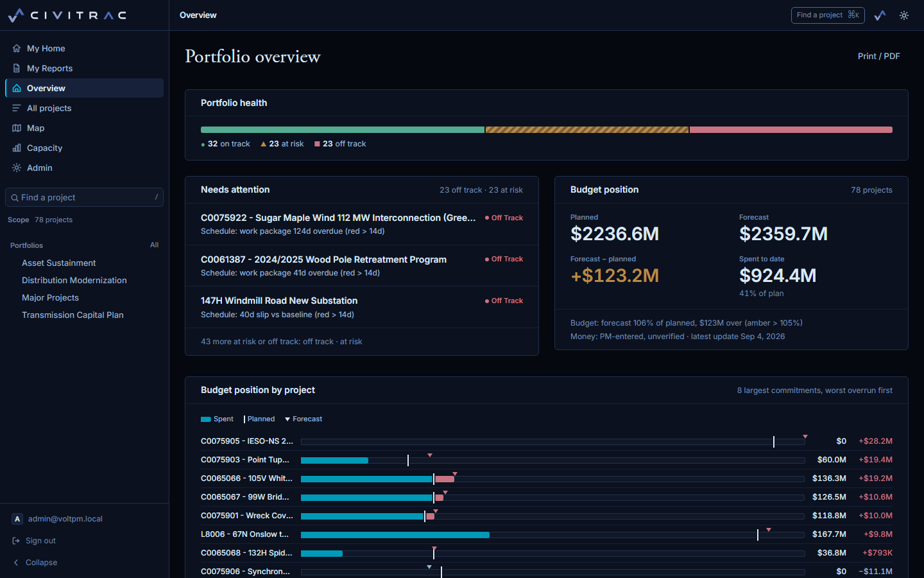Click the top bar Find a project search button
The width and height of the screenshot is (924, 578).
tap(828, 15)
